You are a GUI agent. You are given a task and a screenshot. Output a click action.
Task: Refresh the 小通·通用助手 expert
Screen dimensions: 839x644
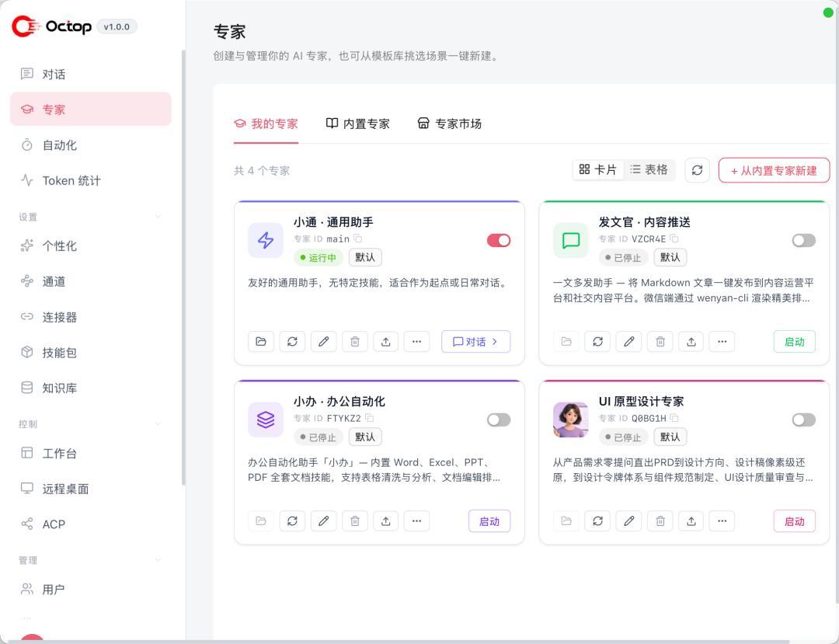(x=292, y=341)
